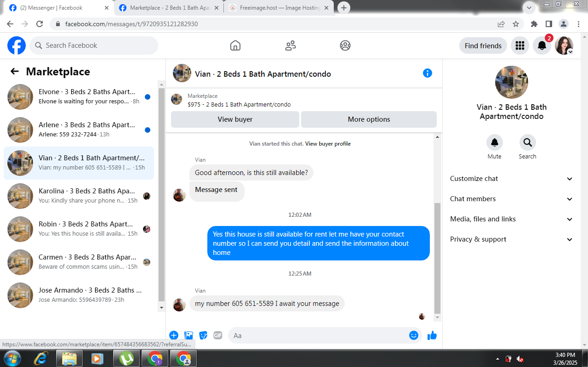Mute this conversation with the bell
The image size is (588, 367).
click(495, 142)
